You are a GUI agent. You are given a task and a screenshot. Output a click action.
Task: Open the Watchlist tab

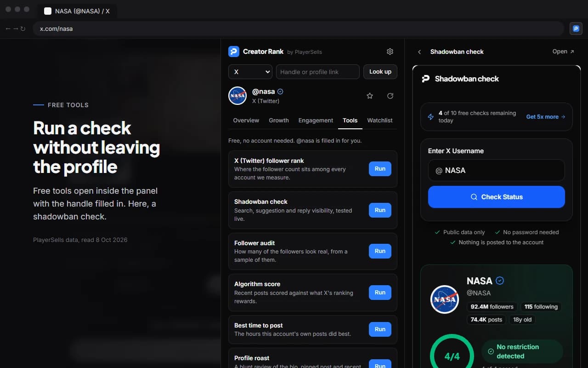380,120
